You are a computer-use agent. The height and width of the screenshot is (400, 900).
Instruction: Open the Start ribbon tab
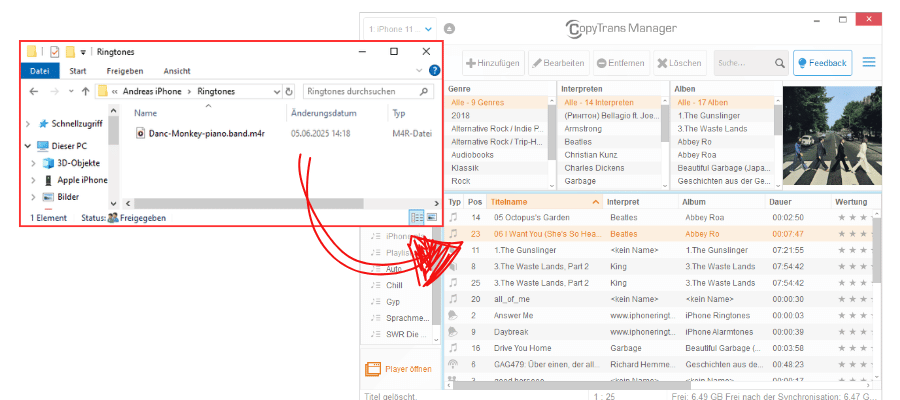pyautogui.click(x=78, y=71)
